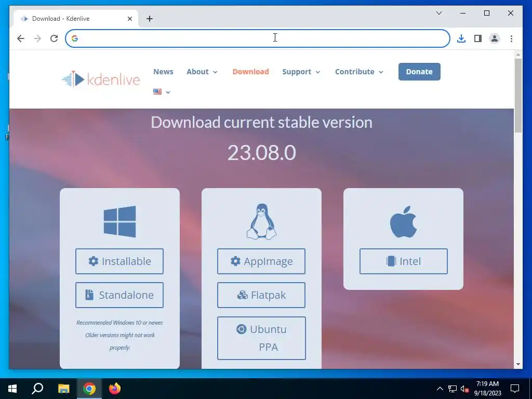Download the Windows Installable version
The image size is (532, 399).
(x=119, y=261)
